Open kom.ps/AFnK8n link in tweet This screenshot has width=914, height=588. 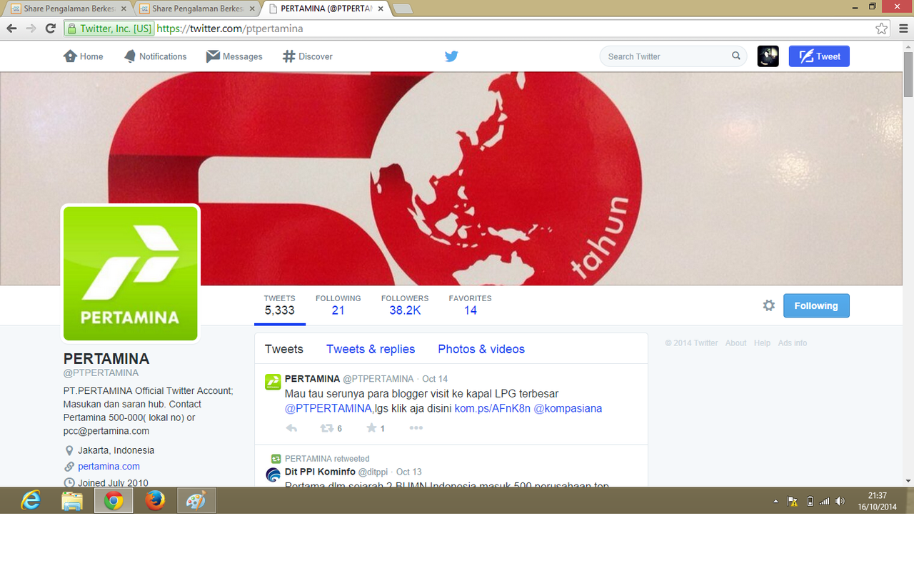(493, 408)
